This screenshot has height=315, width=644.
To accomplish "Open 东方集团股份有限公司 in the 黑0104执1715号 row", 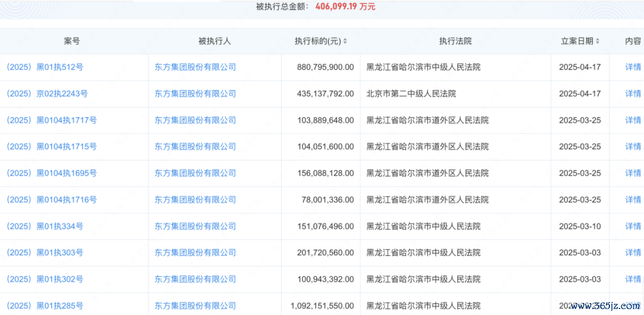I will click(196, 147).
